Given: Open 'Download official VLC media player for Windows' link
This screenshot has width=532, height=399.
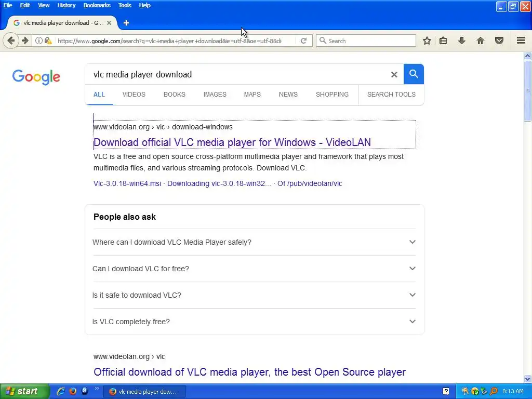Looking at the screenshot, I should (x=232, y=142).
